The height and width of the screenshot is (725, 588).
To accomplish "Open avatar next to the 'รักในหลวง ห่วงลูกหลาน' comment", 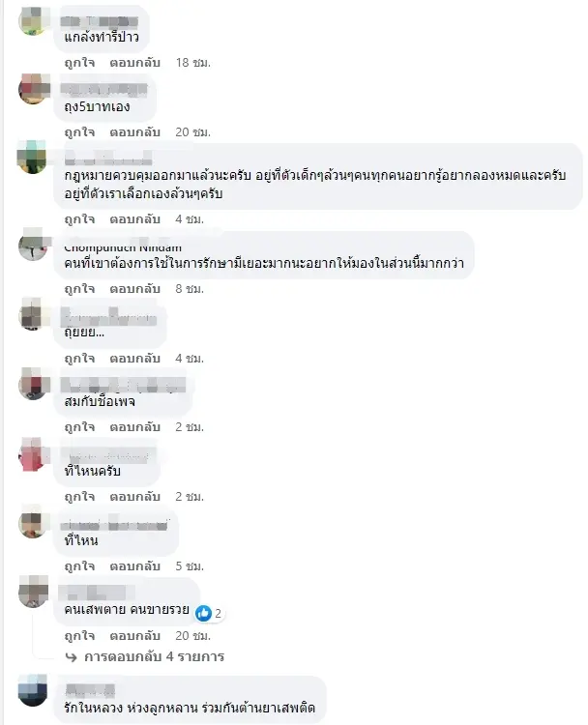I will pos(32,690).
